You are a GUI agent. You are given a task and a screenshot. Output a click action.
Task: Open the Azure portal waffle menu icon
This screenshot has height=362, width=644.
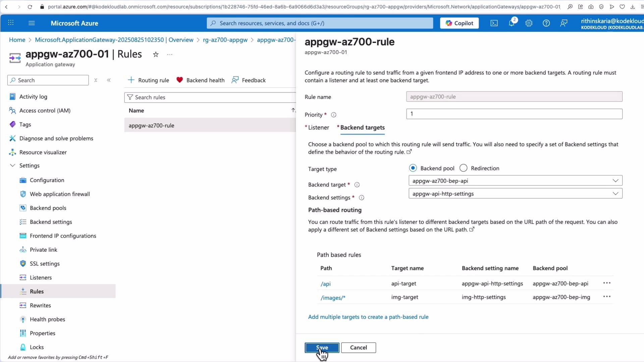click(11, 23)
